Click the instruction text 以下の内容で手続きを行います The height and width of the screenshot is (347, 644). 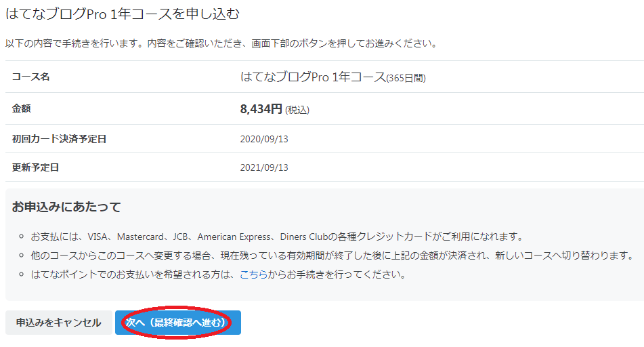222,43
